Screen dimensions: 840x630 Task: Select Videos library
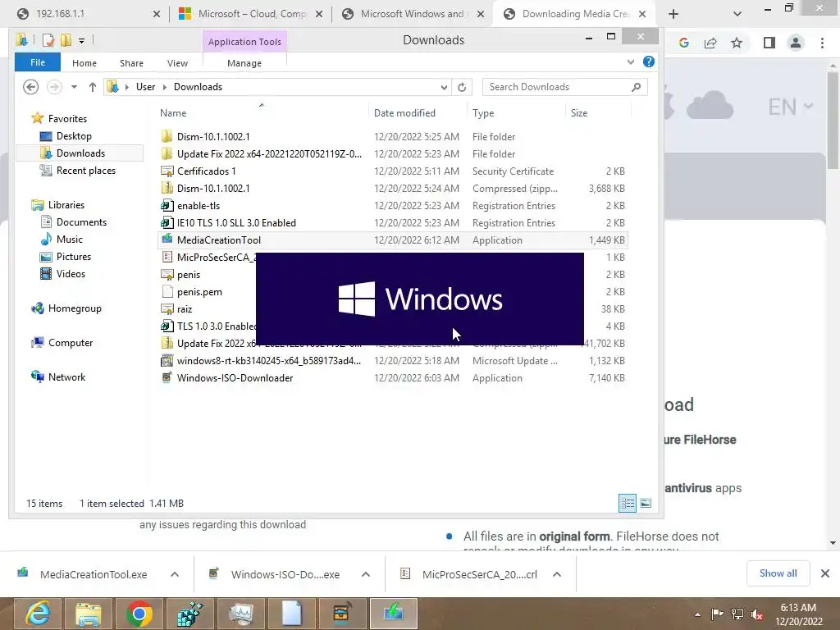(71, 274)
